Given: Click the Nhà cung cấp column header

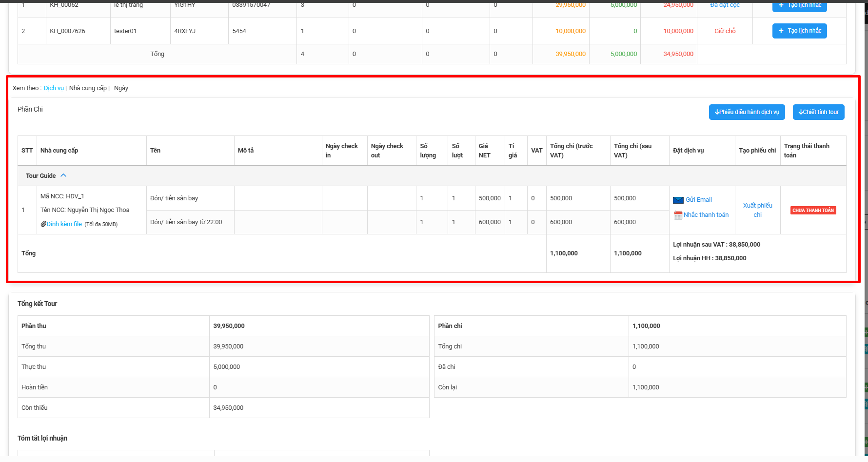Looking at the screenshot, I should click(x=59, y=151).
